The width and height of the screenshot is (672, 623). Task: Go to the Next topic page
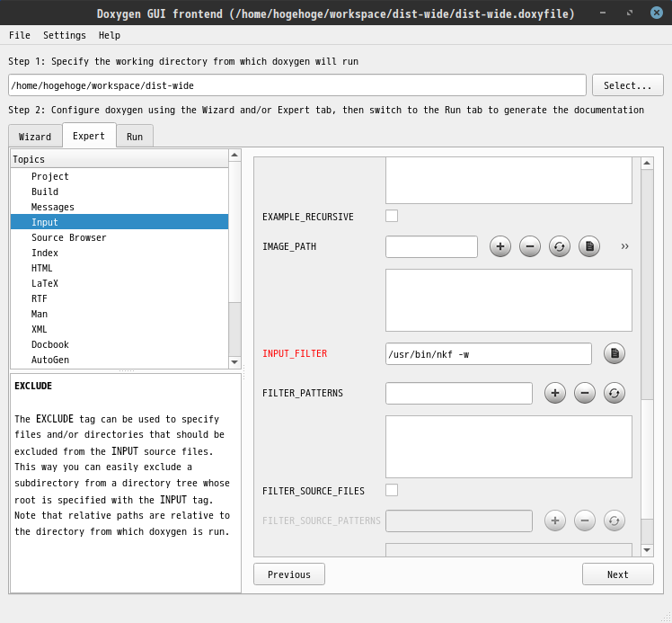[x=617, y=574]
